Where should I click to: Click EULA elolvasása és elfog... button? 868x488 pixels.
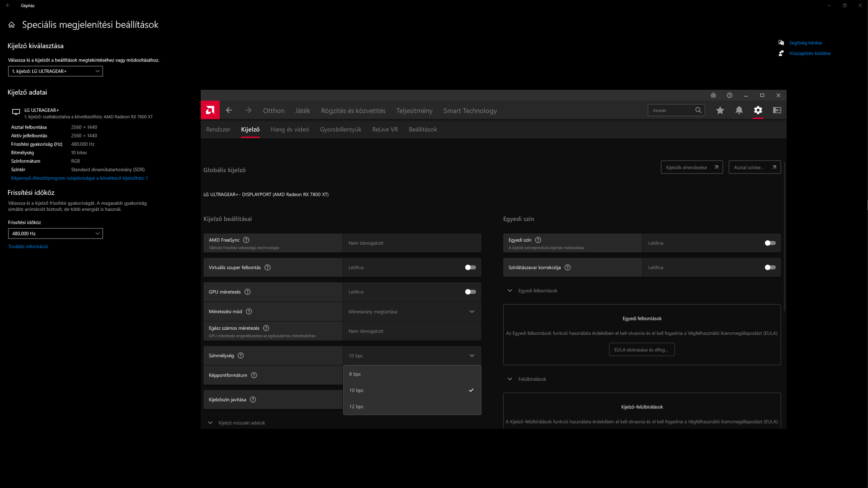pyautogui.click(x=641, y=350)
